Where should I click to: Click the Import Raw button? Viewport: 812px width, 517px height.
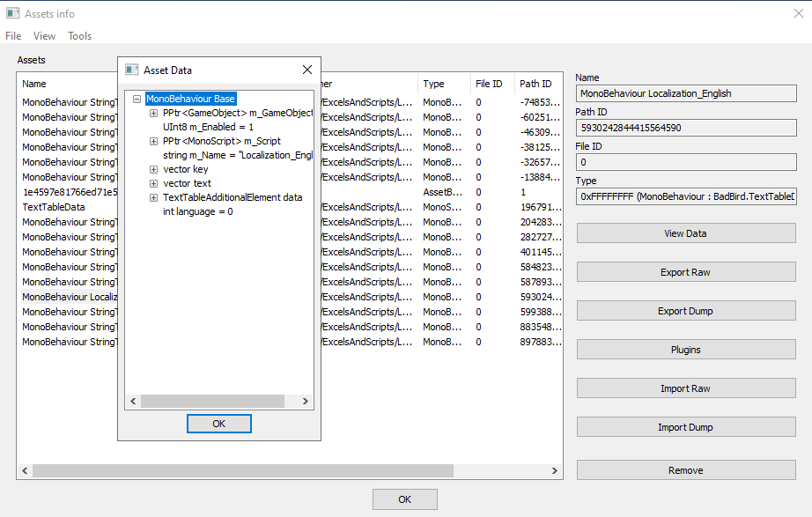[685, 388]
